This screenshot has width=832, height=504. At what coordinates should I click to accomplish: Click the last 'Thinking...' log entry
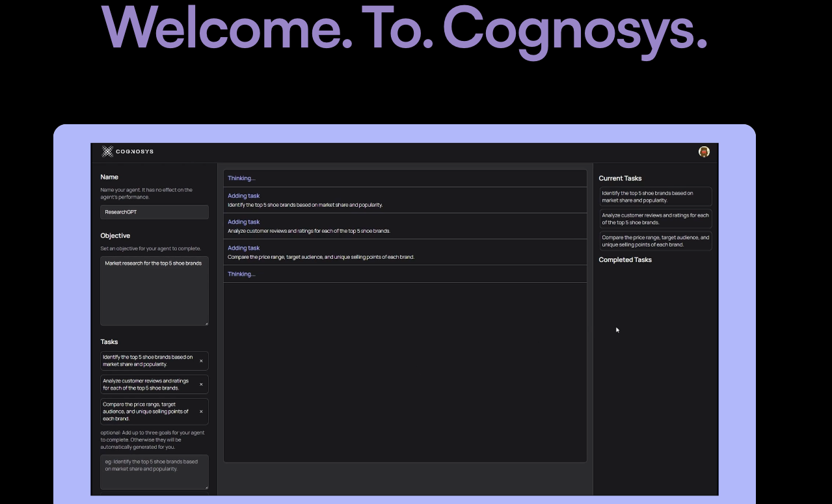(x=241, y=274)
